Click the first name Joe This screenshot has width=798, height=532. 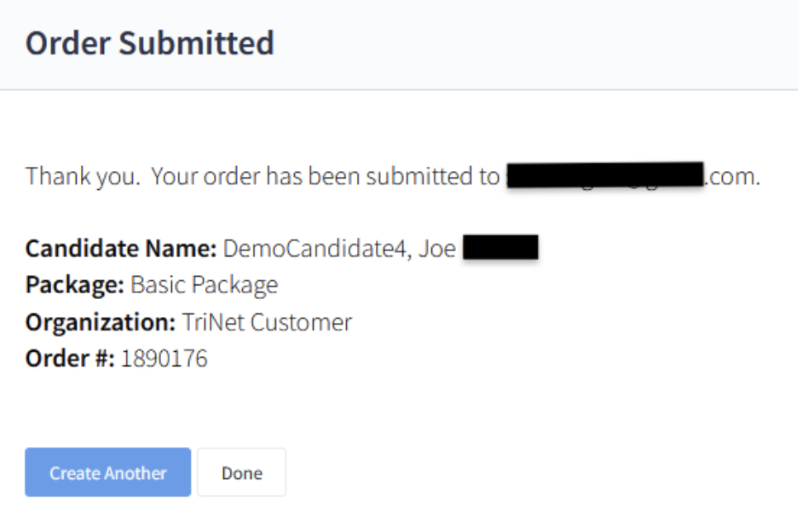click(437, 248)
